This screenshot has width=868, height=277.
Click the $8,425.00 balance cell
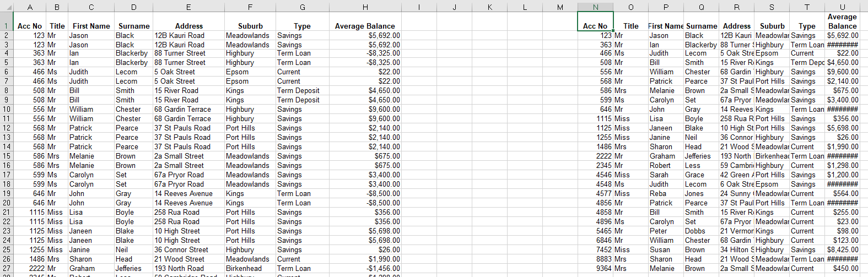pyautogui.click(x=842, y=249)
